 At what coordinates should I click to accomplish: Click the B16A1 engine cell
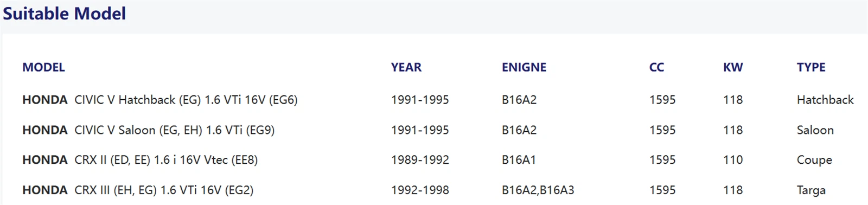[519, 160]
